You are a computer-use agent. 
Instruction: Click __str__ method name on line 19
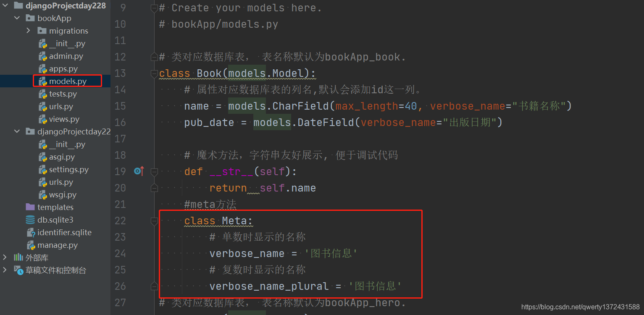click(x=231, y=172)
